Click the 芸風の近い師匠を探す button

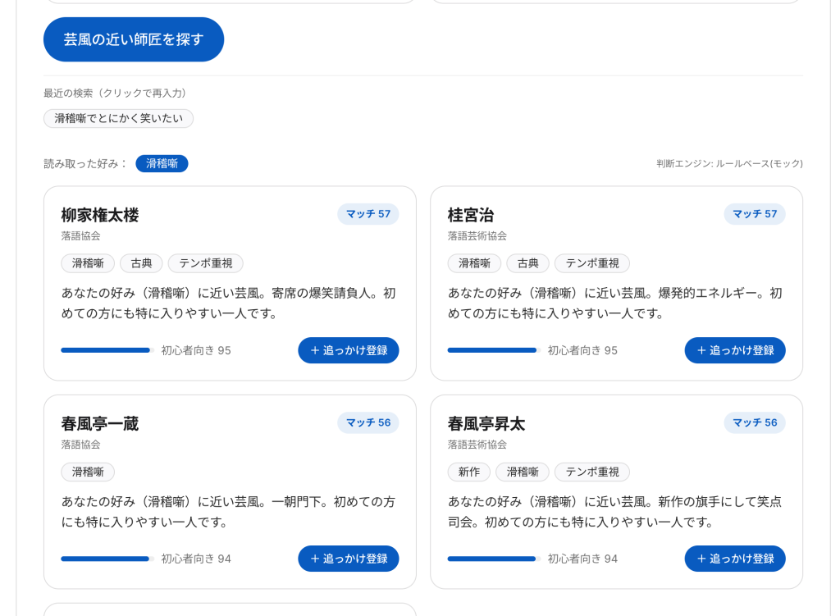134,39
